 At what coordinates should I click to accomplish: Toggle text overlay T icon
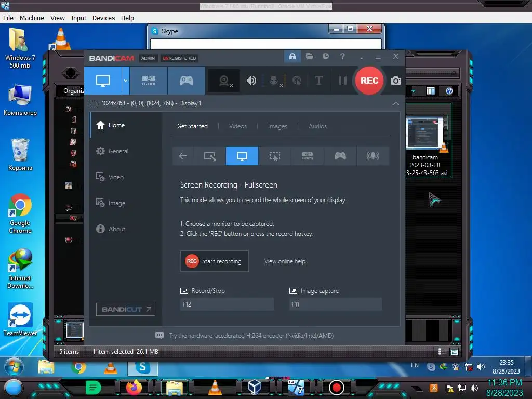click(318, 81)
